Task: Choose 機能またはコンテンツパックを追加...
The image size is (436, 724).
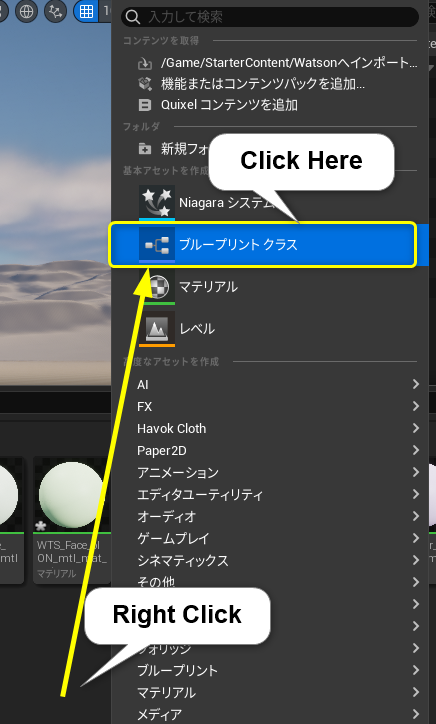Action: point(263,84)
